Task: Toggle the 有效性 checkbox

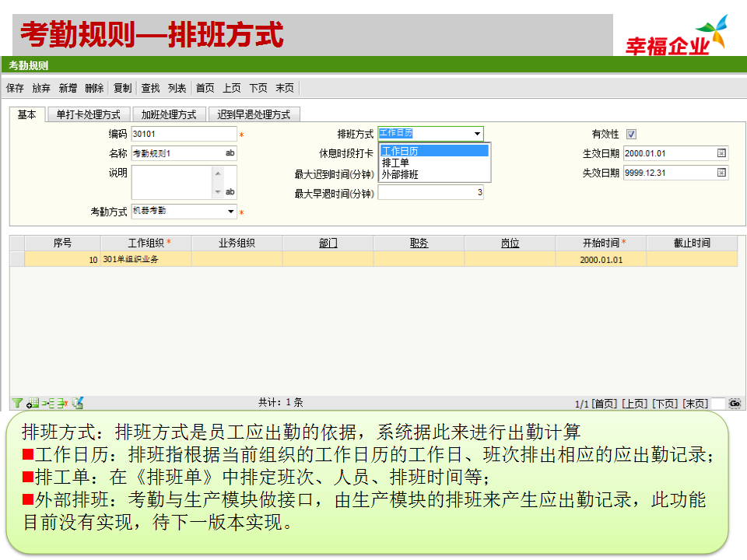Action: pyautogui.click(x=631, y=134)
